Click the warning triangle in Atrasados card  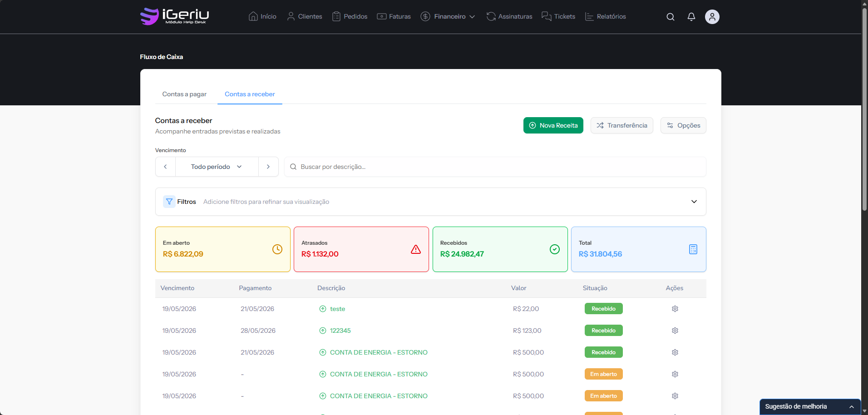coord(416,249)
